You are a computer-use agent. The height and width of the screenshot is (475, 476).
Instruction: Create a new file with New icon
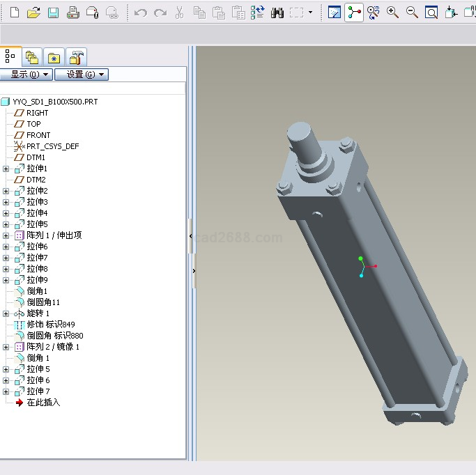pos(15,13)
